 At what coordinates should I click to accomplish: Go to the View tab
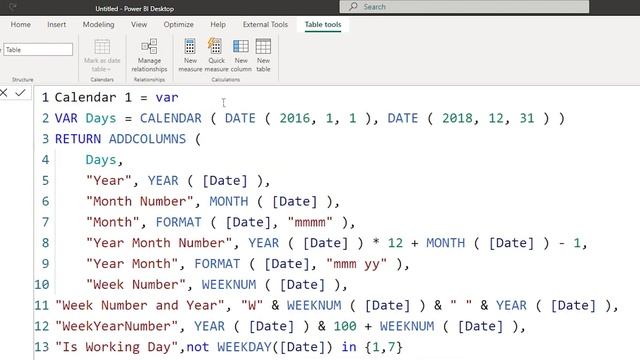point(139,24)
